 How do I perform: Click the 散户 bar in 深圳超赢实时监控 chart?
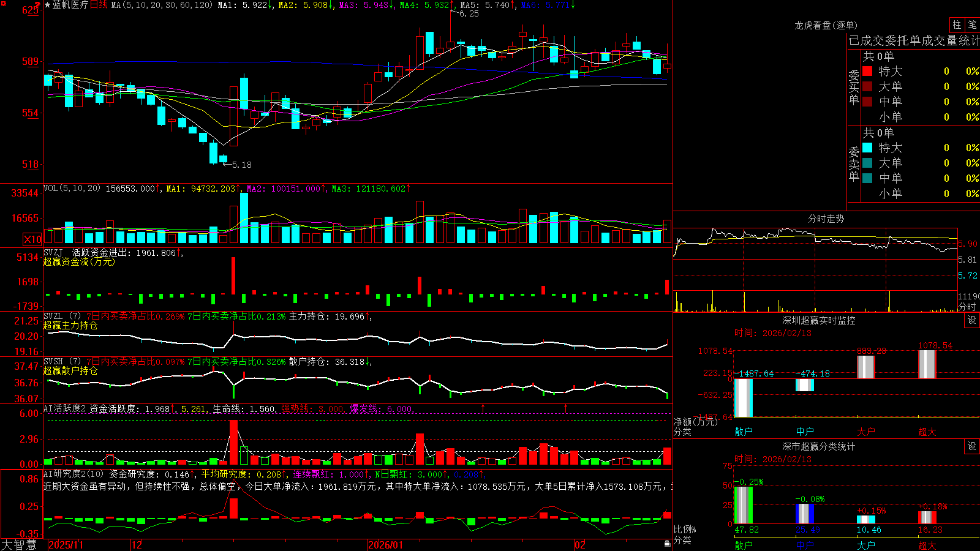(x=744, y=398)
